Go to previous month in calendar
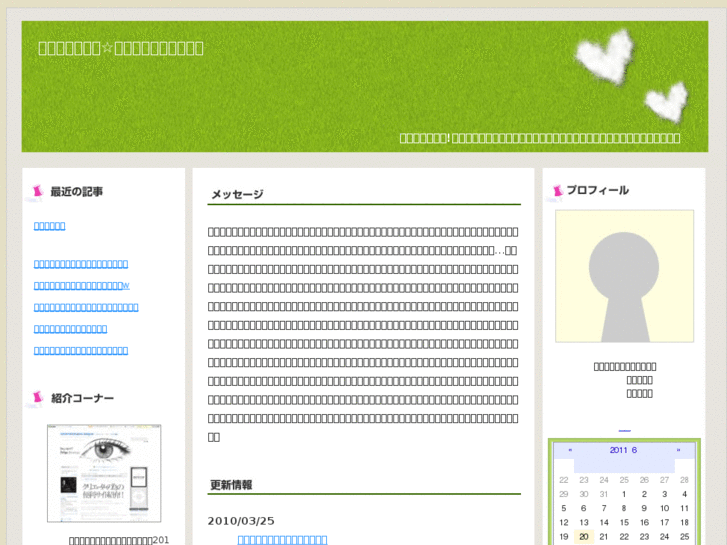 (x=570, y=450)
